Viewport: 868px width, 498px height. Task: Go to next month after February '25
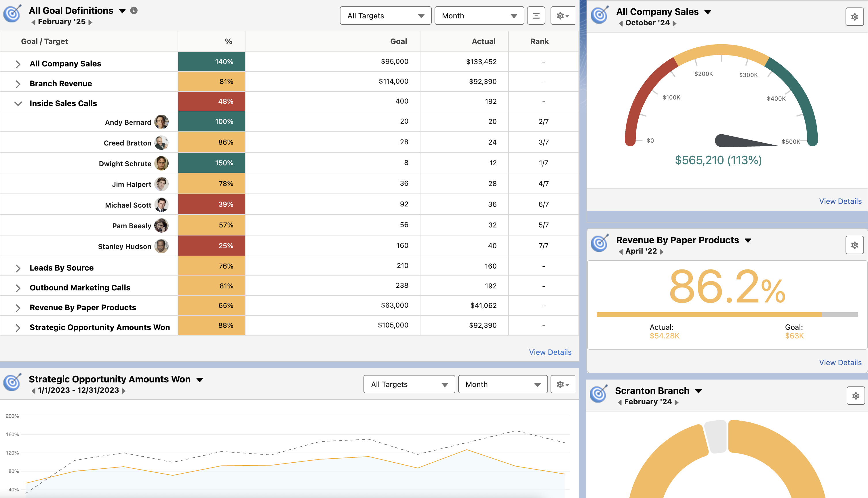click(x=90, y=22)
